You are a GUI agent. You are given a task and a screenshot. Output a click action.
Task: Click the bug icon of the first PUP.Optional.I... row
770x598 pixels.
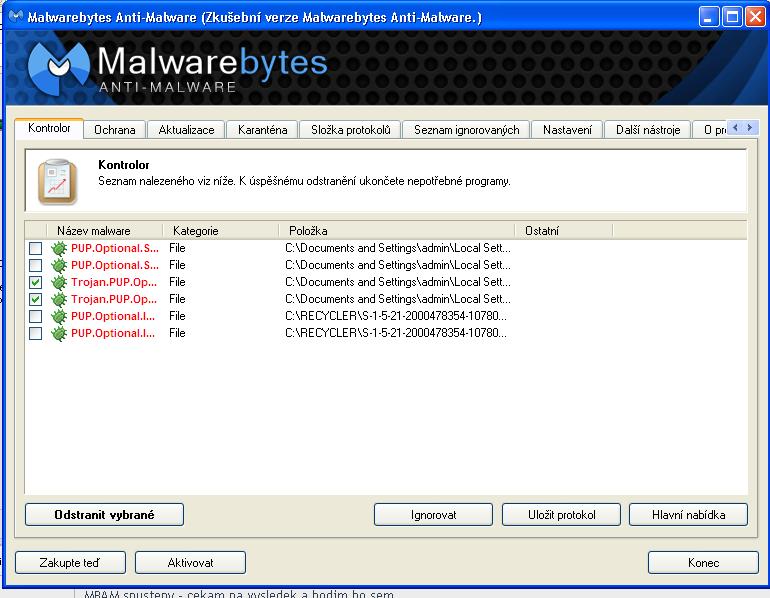point(59,317)
